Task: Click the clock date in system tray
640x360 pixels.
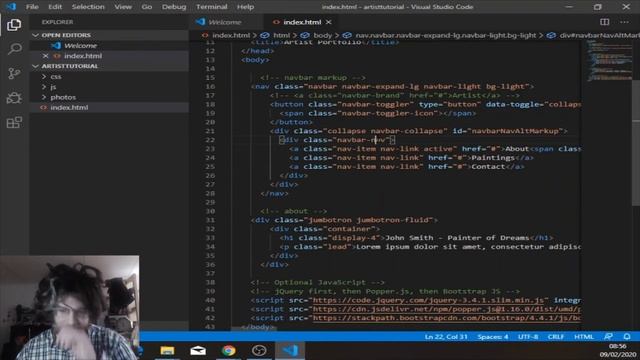Action: tap(618, 354)
